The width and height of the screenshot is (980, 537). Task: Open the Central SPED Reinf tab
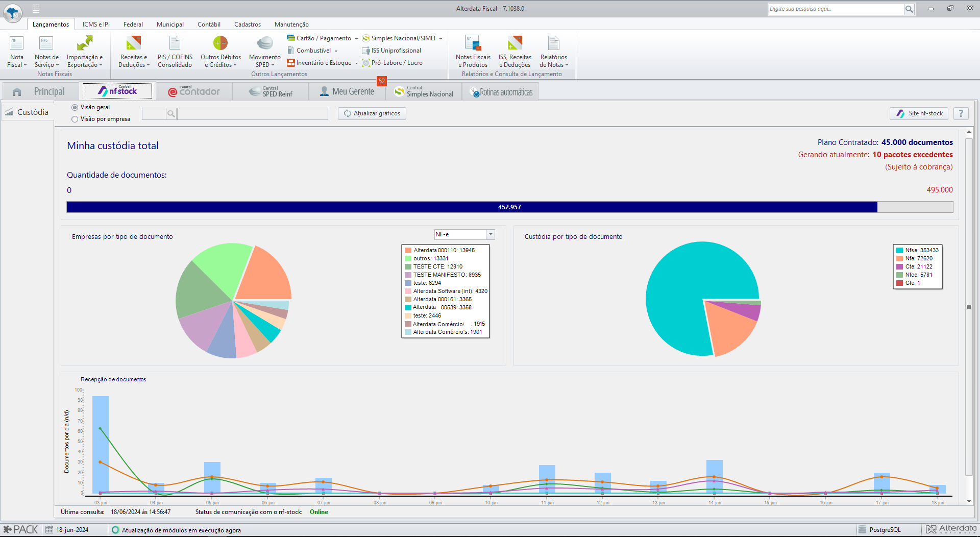click(x=271, y=91)
